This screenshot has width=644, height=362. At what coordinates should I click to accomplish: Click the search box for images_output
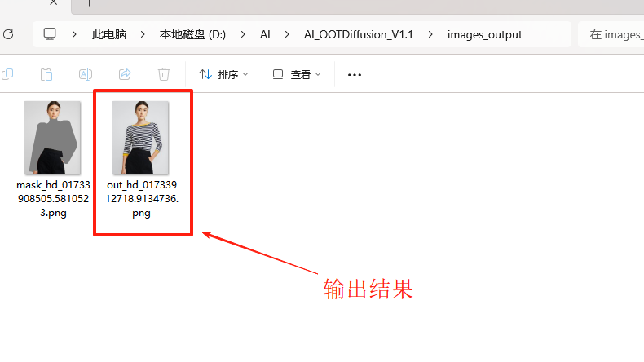click(x=611, y=35)
